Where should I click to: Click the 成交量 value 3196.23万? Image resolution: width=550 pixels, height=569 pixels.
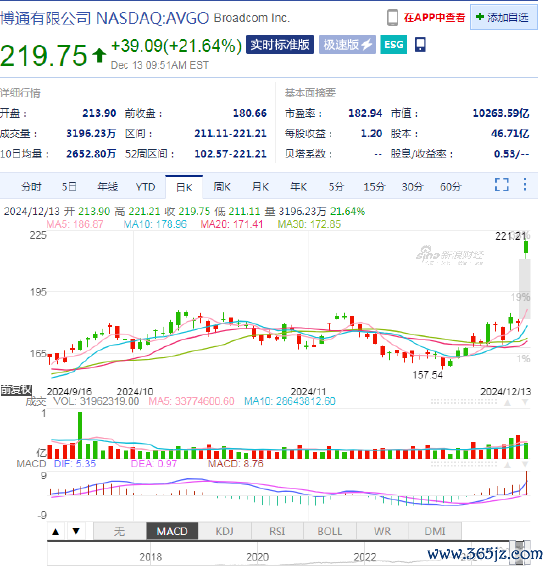91,134
